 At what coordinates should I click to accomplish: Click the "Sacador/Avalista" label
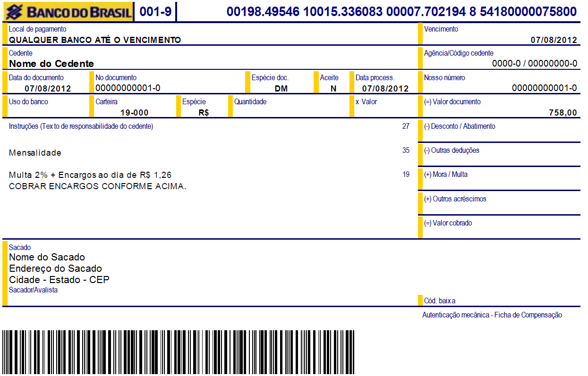pos(33,290)
